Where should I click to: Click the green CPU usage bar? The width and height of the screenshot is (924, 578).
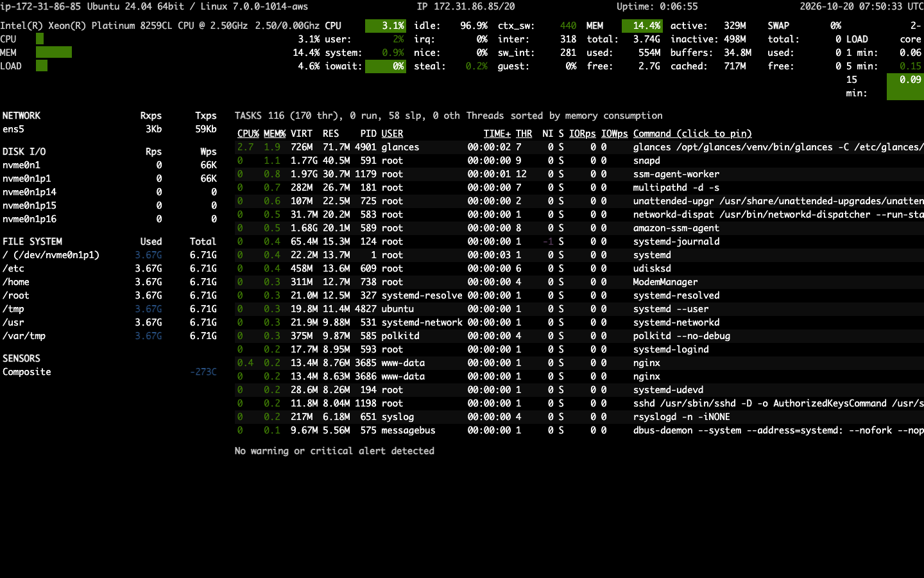(x=40, y=39)
